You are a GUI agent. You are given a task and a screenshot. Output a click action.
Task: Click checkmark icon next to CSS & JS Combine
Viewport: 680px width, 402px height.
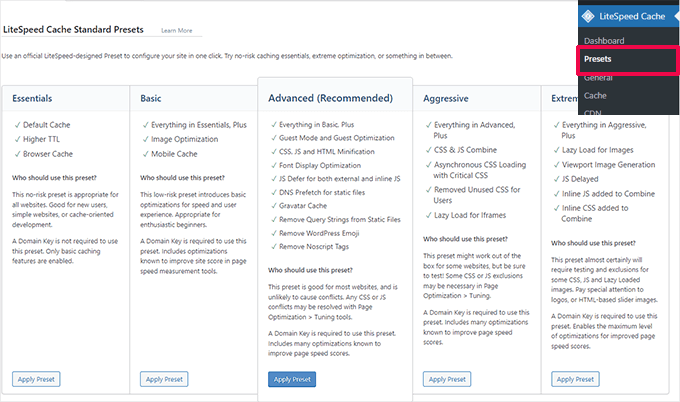(x=428, y=157)
